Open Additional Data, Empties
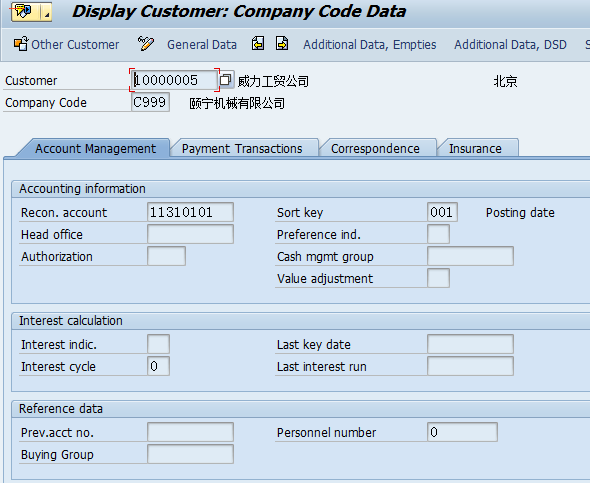The height and width of the screenshot is (483, 590). tap(370, 44)
